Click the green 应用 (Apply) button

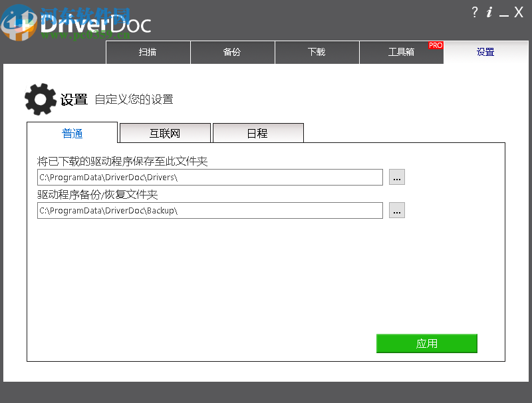click(x=426, y=343)
